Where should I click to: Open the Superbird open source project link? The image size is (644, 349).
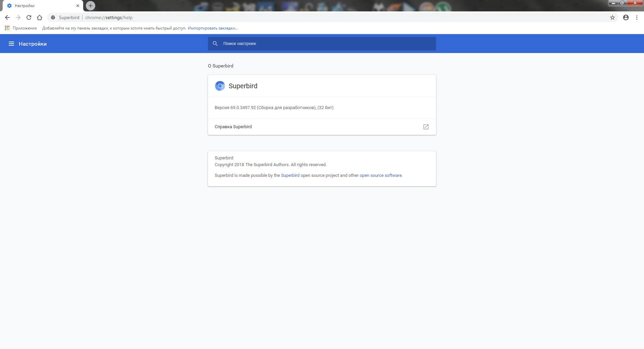click(290, 176)
